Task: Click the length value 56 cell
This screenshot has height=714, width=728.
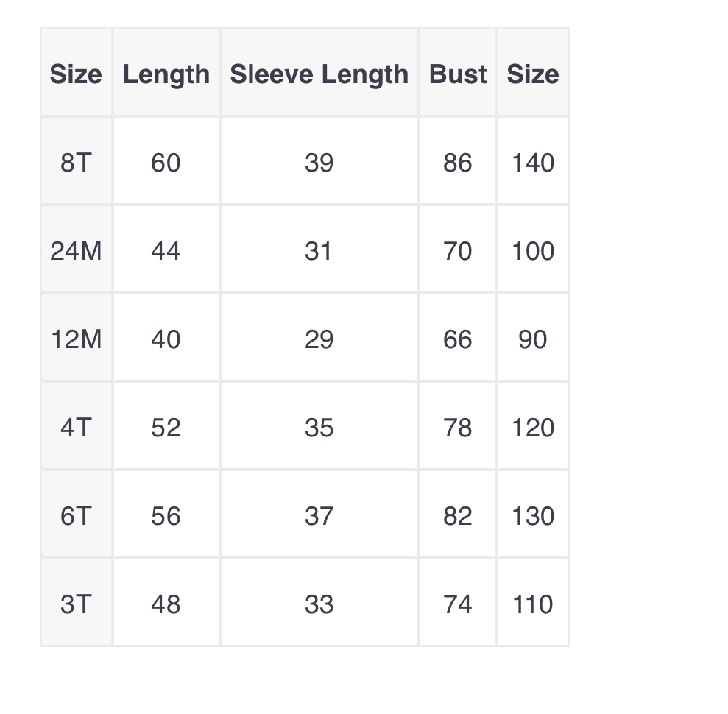Action: [166, 514]
